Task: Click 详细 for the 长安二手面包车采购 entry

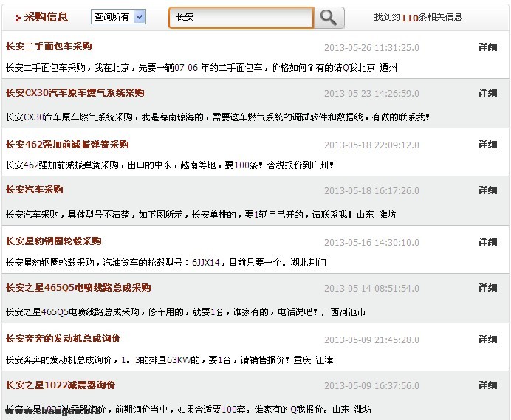Action: tap(487, 47)
